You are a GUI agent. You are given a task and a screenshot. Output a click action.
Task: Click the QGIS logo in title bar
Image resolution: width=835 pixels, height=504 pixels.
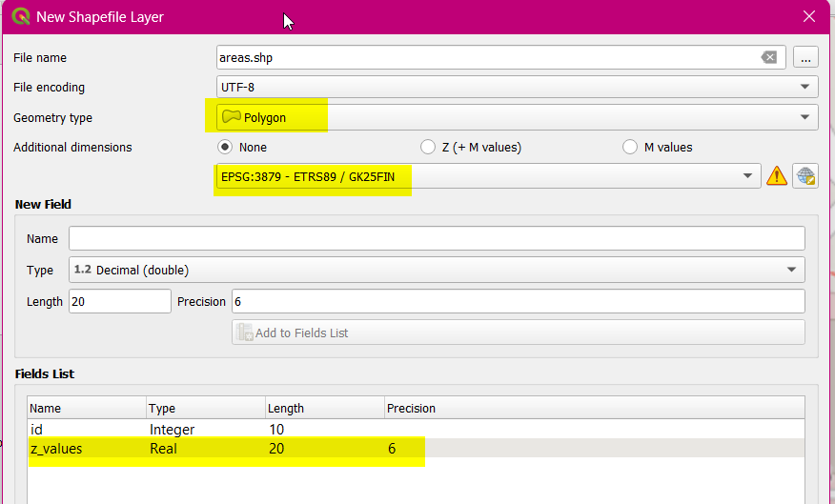pyautogui.click(x=21, y=16)
